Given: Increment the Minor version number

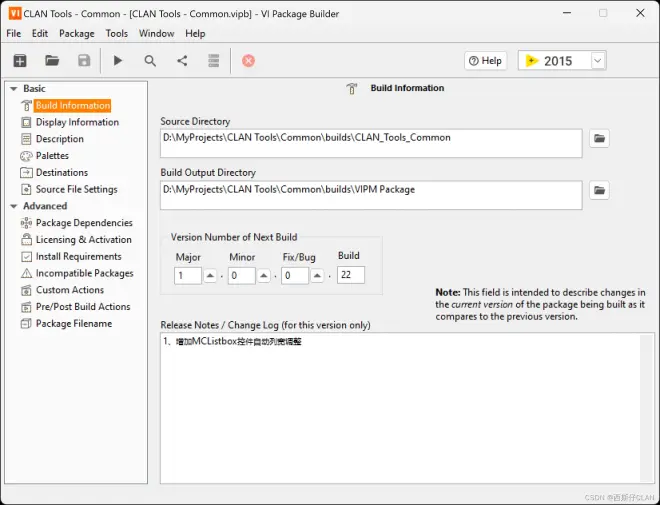Looking at the screenshot, I should click(x=263, y=276).
